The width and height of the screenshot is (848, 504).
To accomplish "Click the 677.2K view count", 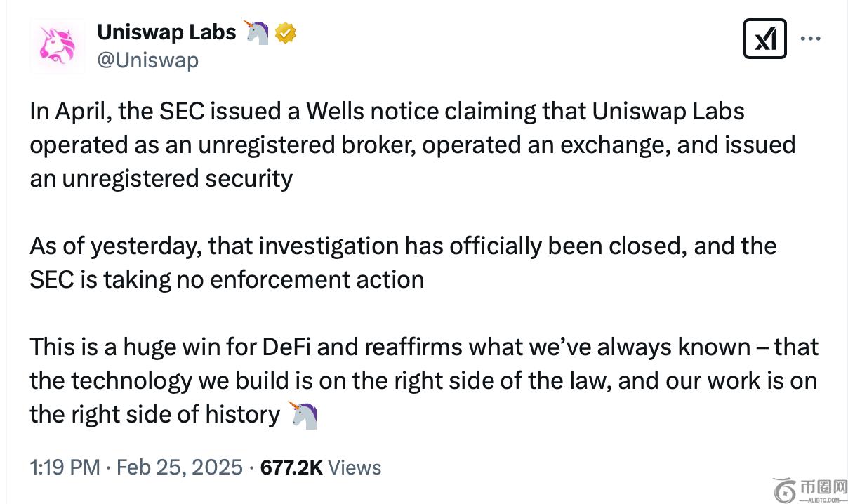I will (291, 467).
